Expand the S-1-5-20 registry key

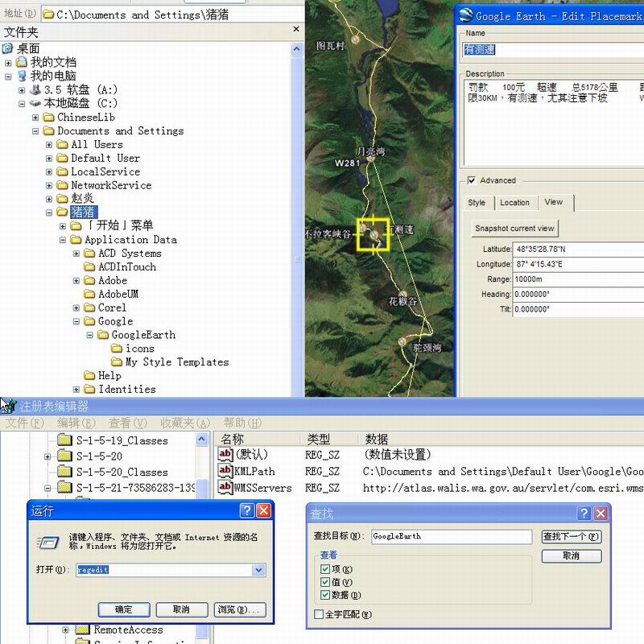47,456
